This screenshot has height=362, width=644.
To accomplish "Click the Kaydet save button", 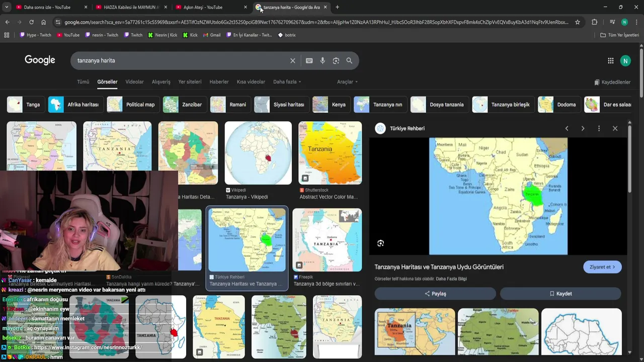I will [560, 294].
